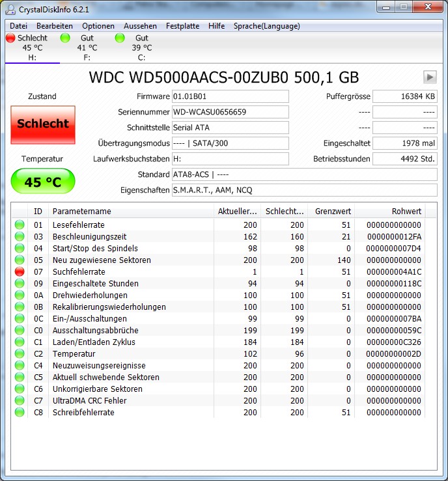The image size is (448, 481).
Task: Click the Seriennummer field WD-WCASU0656659
Action: pyautogui.click(x=230, y=112)
